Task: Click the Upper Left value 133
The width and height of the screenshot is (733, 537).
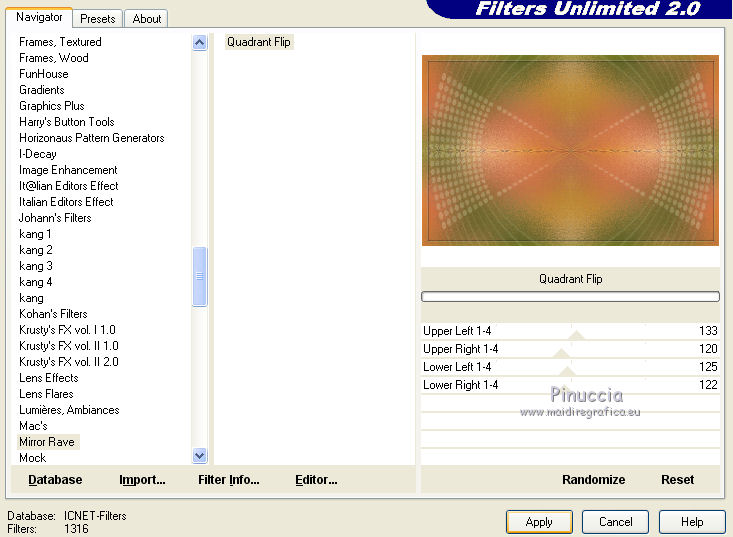Action: click(708, 331)
